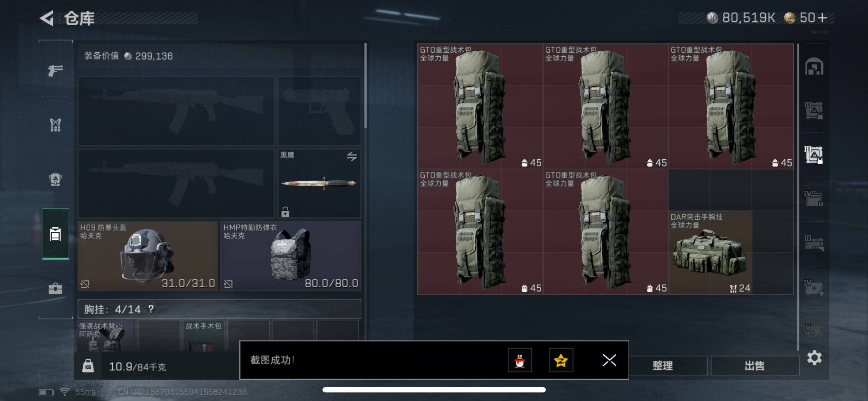The image size is (868, 401).
Task: Open the weapons tab with pistol icon
Action: tap(56, 70)
